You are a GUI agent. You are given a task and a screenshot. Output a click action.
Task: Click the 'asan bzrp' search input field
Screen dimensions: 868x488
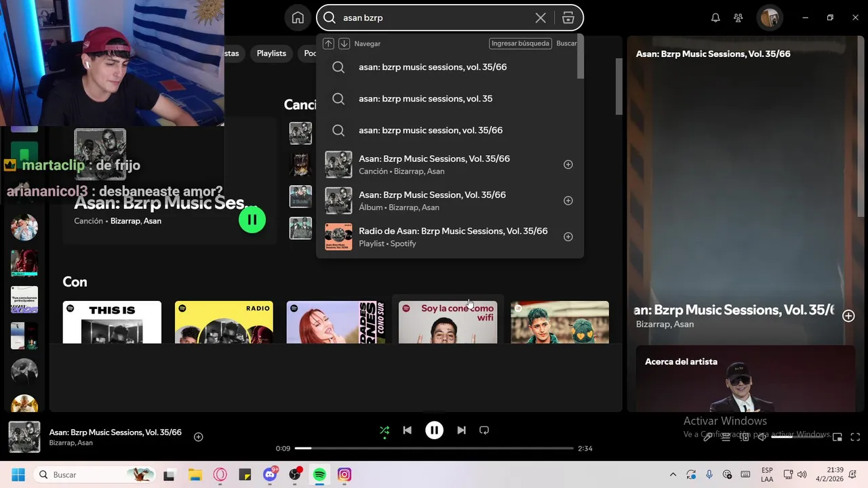pyautogui.click(x=434, y=18)
